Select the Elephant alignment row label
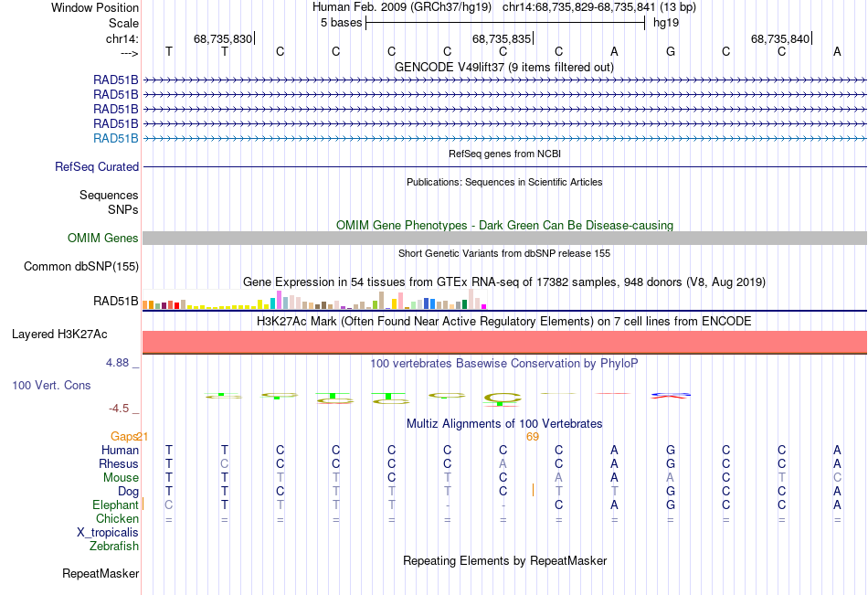This screenshot has width=868, height=595. click(x=115, y=505)
